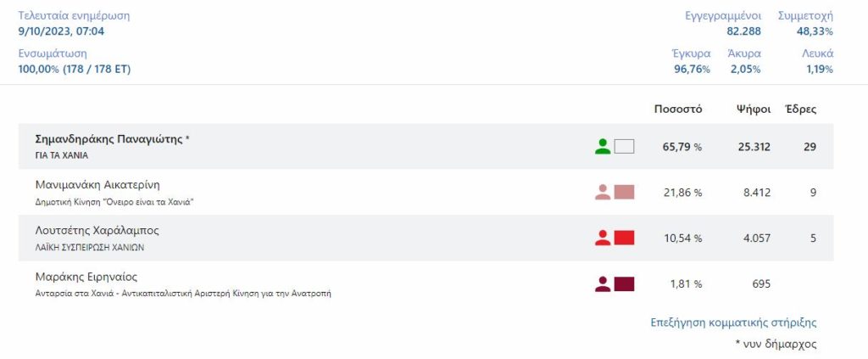Open candidate Μανιμανάκη Αικατερίνη
This screenshot has height=359, width=868.
tap(97, 185)
